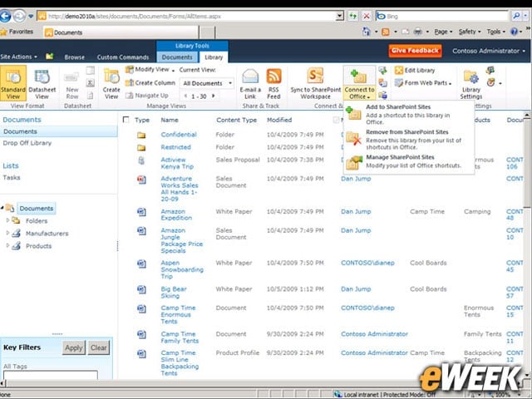Image resolution: width=532 pixels, height=399 pixels.
Task: Go to next page of items arrow
Action: point(214,96)
